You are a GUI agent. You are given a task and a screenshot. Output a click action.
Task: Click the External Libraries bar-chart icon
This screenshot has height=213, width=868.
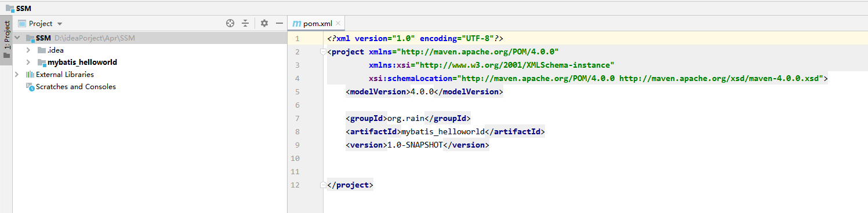(30, 74)
